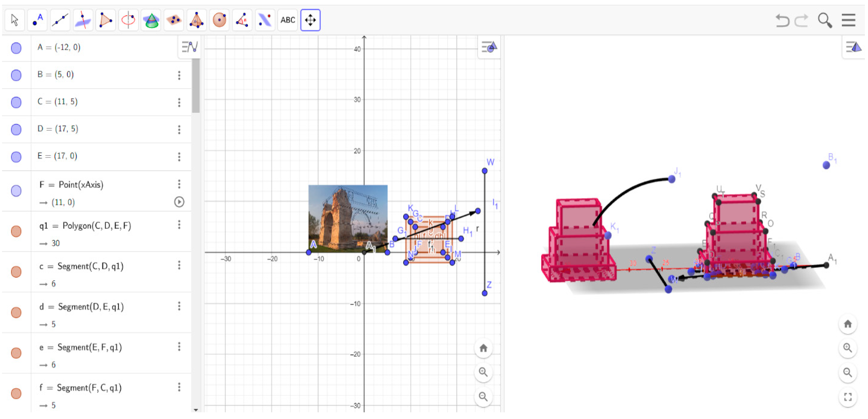Open options menu for point B
Viewport: 868px width, 419px height.
(x=179, y=75)
